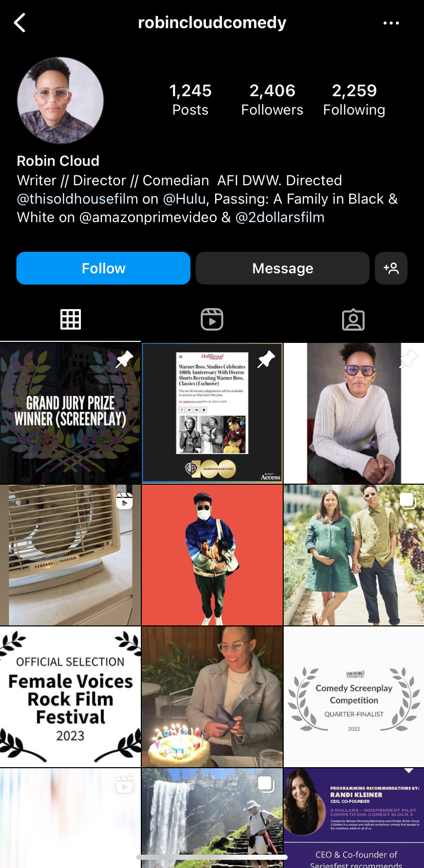The image size is (424, 868).
Task: Open the vintage fan reel post
Action: pyautogui.click(x=70, y=555)
